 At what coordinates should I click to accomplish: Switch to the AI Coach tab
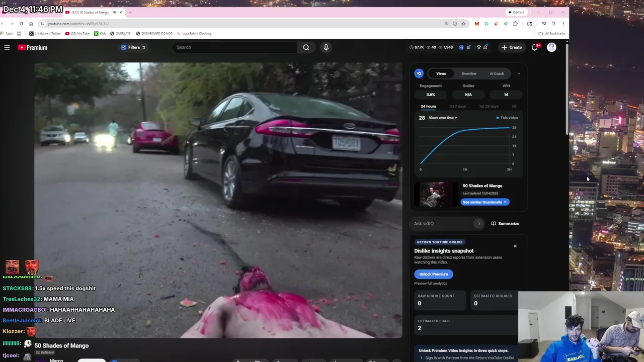point(497,73)
